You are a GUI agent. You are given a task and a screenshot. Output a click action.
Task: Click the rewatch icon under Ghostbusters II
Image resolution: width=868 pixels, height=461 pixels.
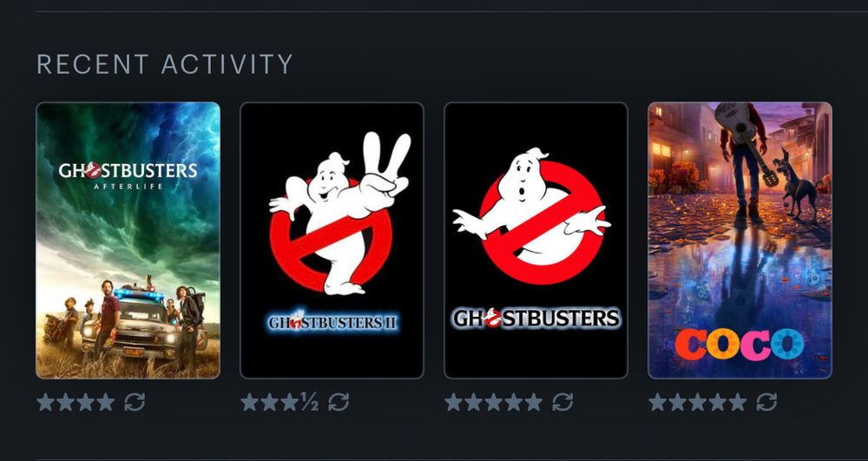pyautogui.click(x=339, y=402)
